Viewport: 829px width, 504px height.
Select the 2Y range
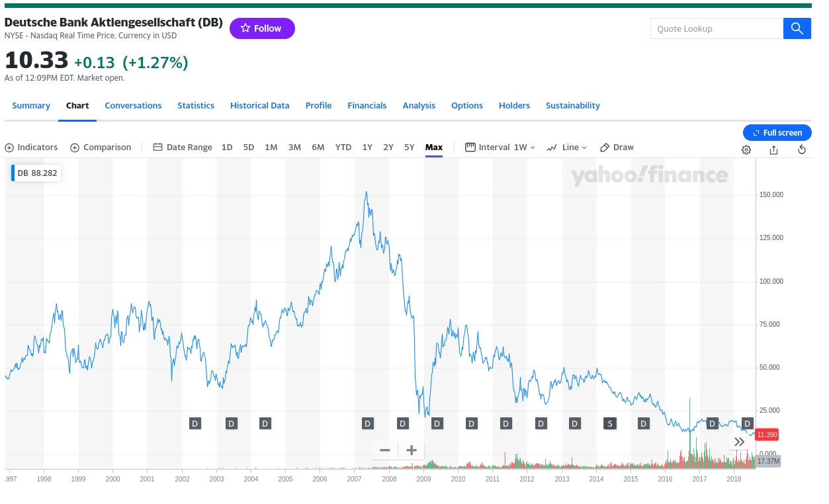(x=388, y=147)
